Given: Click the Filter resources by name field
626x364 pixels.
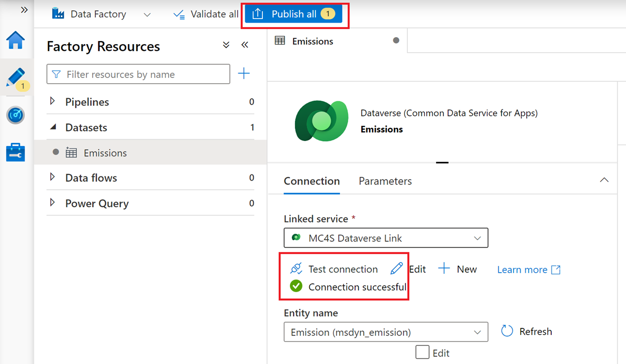Looking at the screenshot, I should click(x=138, y=74).
